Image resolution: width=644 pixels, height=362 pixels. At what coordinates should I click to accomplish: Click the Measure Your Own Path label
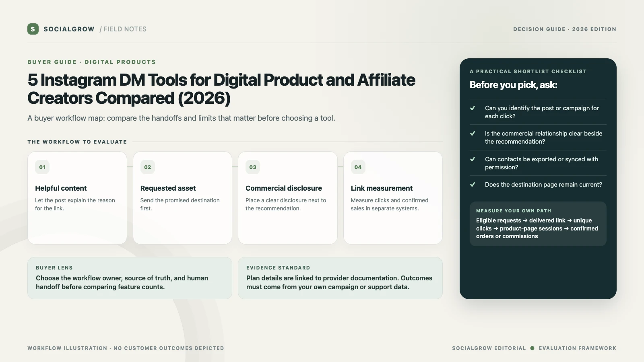[x=514, y=211]
